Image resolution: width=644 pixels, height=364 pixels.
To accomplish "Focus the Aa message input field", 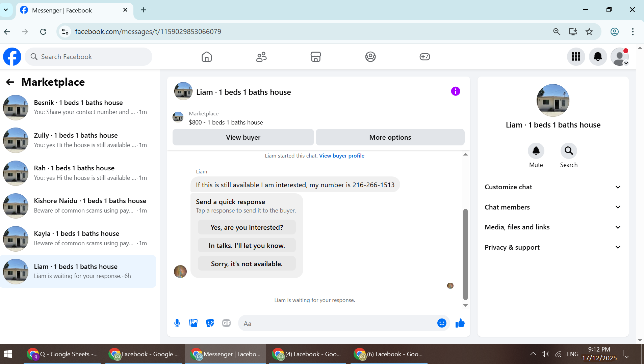I will click(338, 323).
